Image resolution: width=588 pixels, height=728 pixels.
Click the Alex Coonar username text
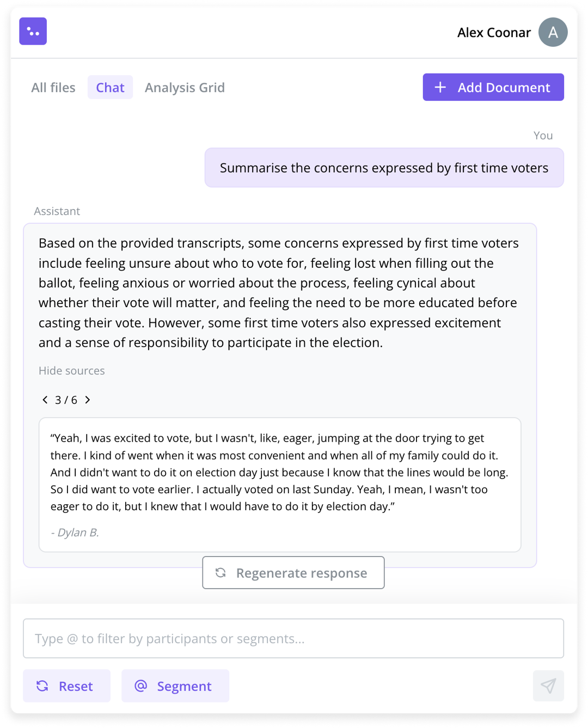[x=494, y=33]
